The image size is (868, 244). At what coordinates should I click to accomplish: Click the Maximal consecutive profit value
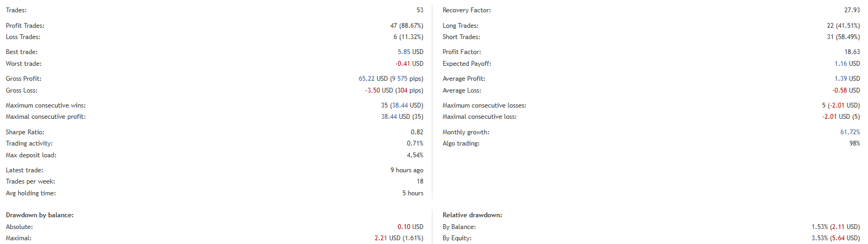click(x=402, y=117)
